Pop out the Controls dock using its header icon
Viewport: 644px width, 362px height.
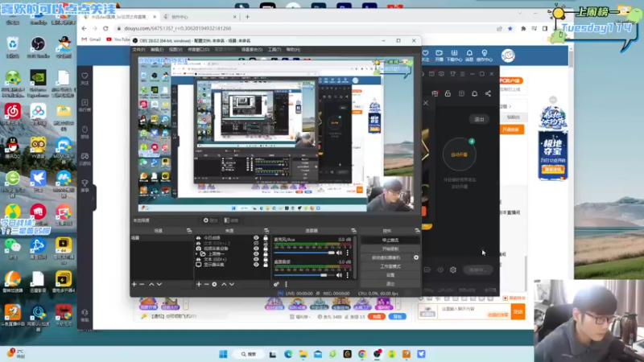pos(417,231)
